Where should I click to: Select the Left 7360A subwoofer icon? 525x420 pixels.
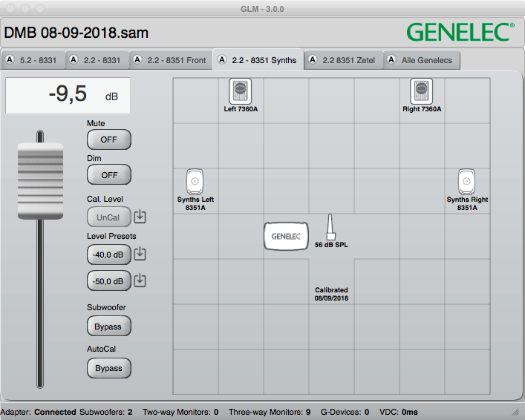240,91
